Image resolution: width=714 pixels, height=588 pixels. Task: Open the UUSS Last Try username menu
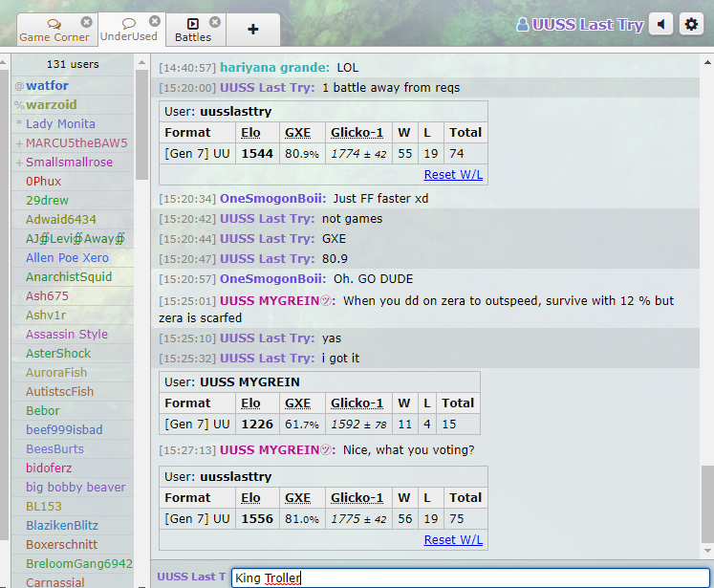click(x=587, y=25)
